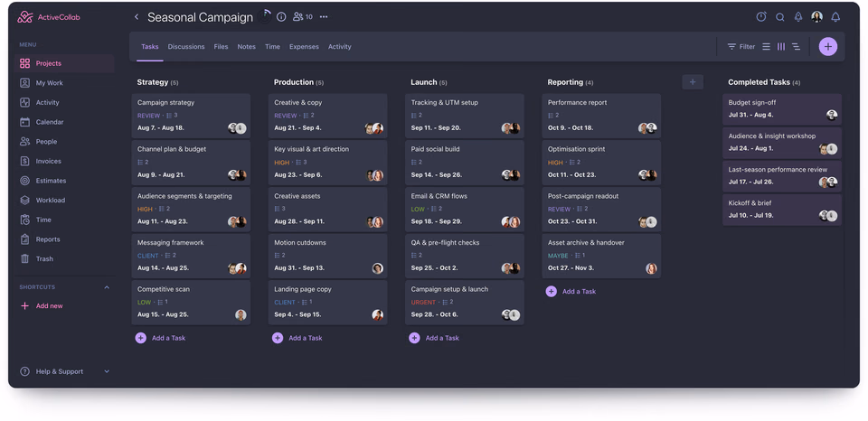
Task: Open Activity in the sidebar menu
Action: [65, 102]
